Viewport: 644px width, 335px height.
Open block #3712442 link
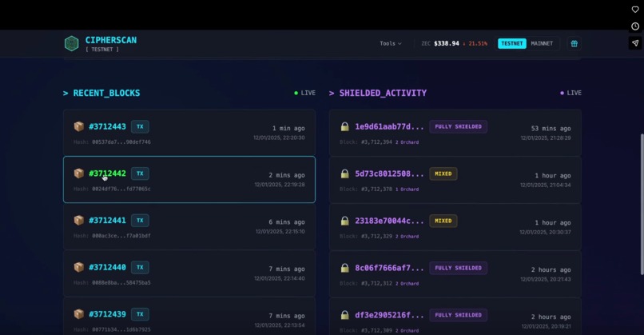coord(108,173)
